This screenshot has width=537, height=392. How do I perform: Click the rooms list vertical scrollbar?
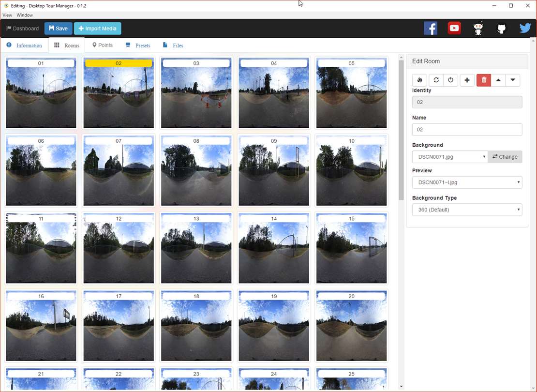pos(402,130)
